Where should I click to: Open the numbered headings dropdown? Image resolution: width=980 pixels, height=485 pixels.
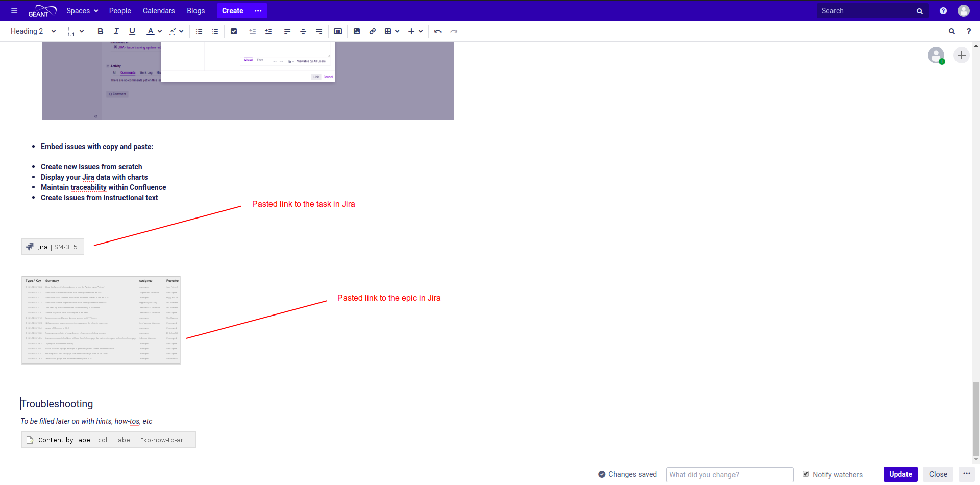pos(76,31)
